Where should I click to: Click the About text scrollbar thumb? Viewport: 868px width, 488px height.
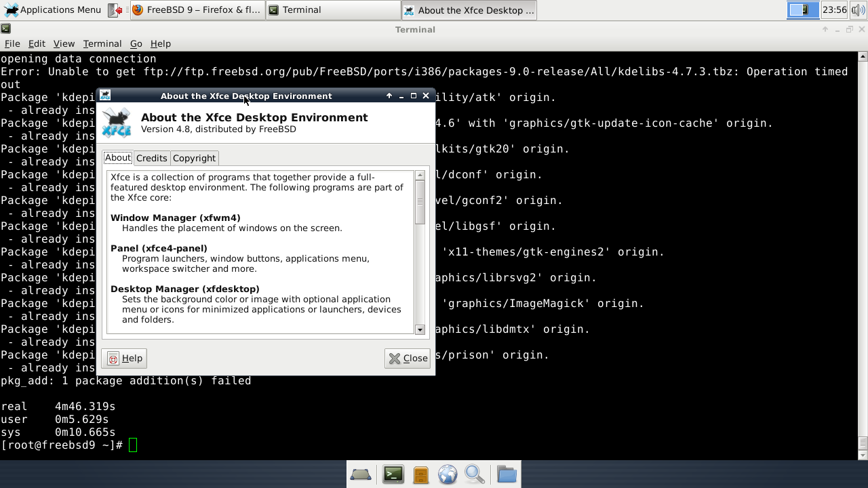[x=420, y=202]
